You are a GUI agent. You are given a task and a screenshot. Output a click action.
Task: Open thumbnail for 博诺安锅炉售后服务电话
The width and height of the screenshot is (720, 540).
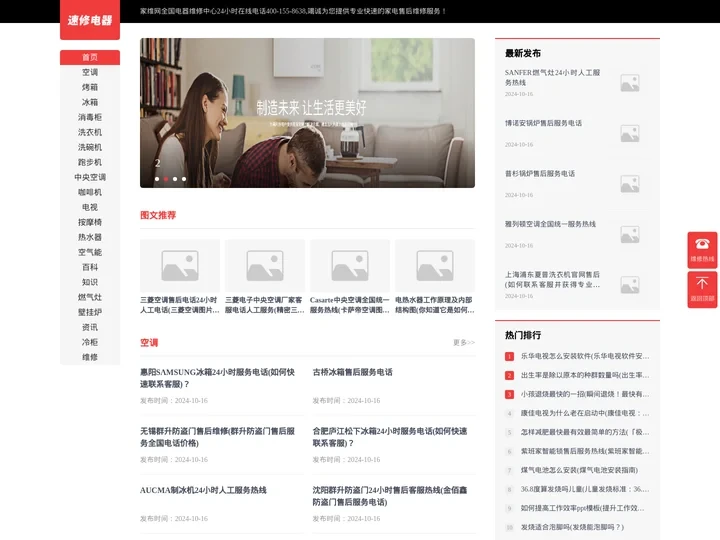click(x=630, y=134)
